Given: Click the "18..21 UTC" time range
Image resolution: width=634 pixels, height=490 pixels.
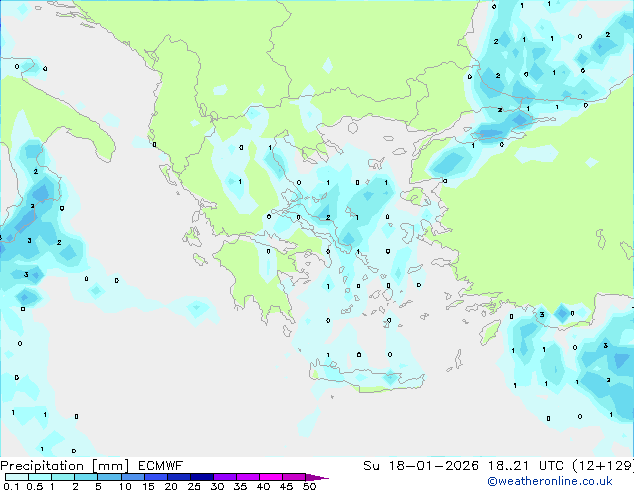Looking at the screenshot, I should 526,465.
